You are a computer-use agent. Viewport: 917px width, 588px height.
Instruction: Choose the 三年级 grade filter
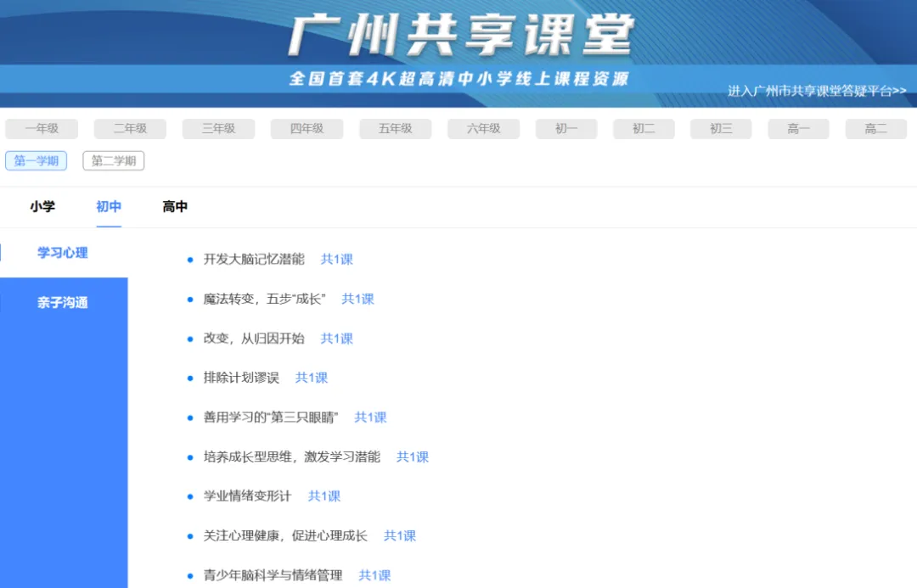pyautogui.click(x=218, y=129)
